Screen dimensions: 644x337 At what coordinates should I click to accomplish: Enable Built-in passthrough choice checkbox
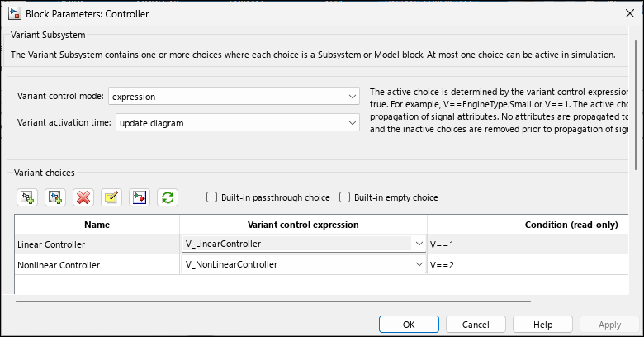pyautogui.click(x=211, y=197)
